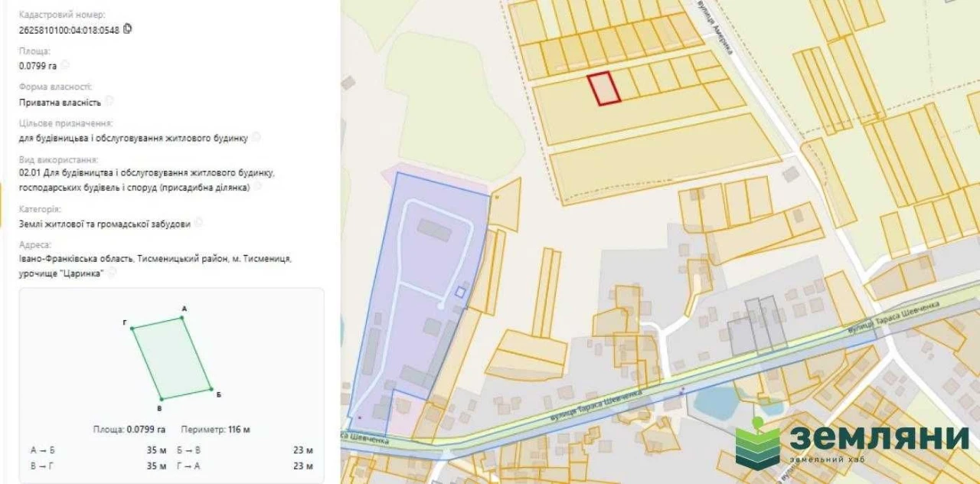Click vertex Б on the parcel diagram
Image resolution: width=980 pixels, height=484 pixels.
211,388
